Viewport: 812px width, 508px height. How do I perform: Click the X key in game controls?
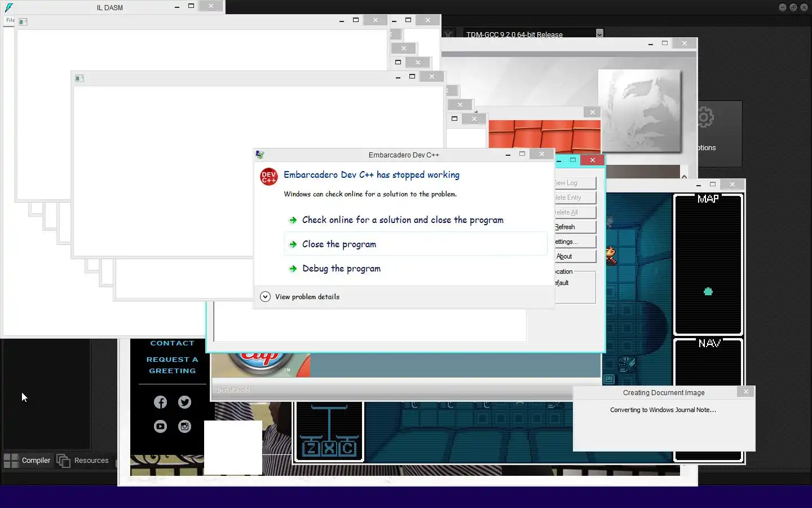click(x=329, y=448)
